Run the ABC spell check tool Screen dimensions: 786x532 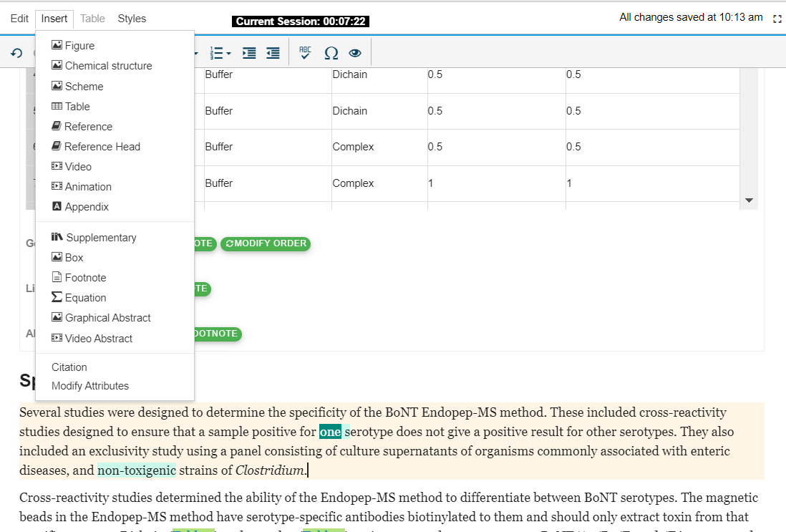click(x=305, y=53)
